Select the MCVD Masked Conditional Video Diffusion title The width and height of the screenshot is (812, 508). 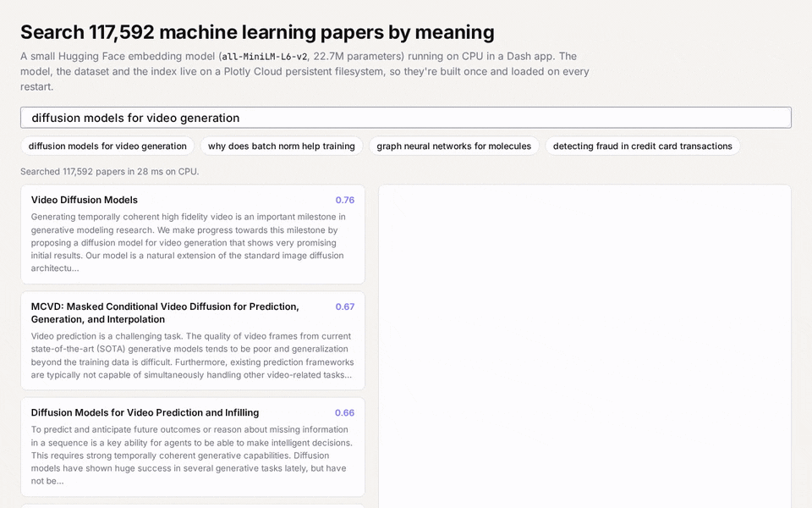(x=165, y=313)
